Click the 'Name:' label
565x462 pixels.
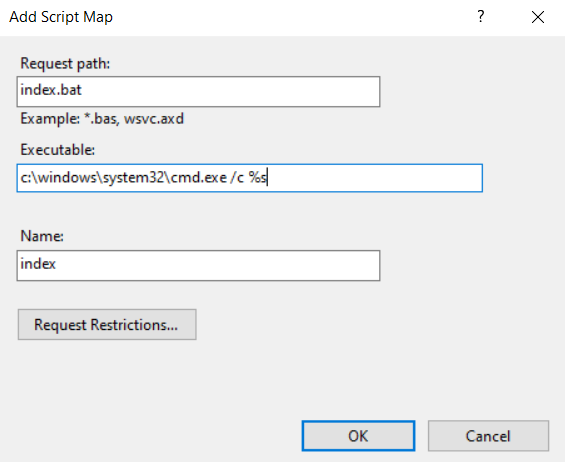pos(42,236)
